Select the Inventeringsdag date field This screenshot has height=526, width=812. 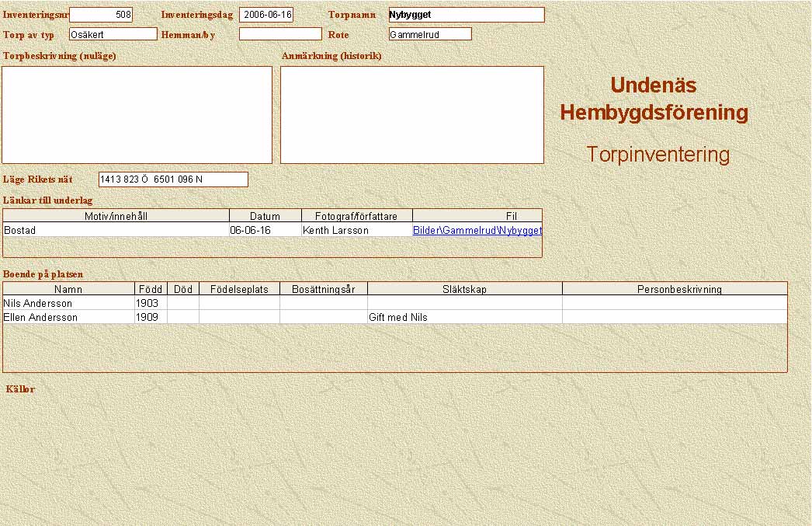click(266, 15)
